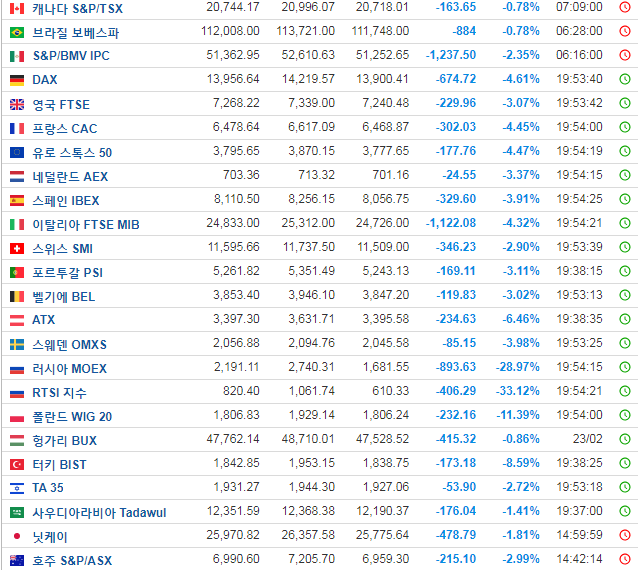Click the green clock icon for 유로 스톡스 50
This screenshot has width=638, height=570.
625,151
